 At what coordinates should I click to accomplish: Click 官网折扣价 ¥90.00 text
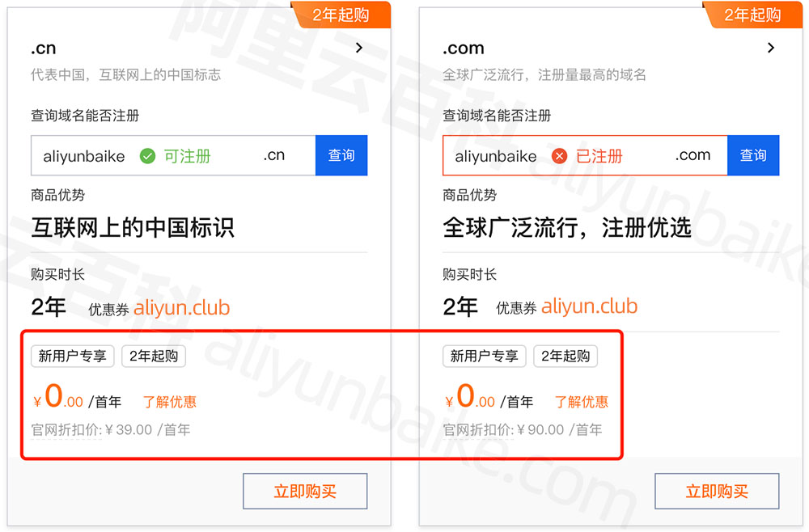tap(523, 430)
